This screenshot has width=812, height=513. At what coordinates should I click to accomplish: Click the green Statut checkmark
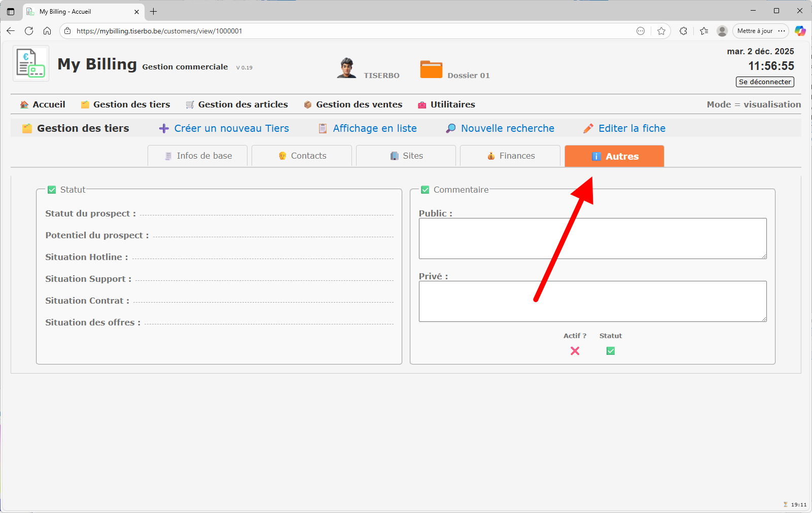point(611,351)
